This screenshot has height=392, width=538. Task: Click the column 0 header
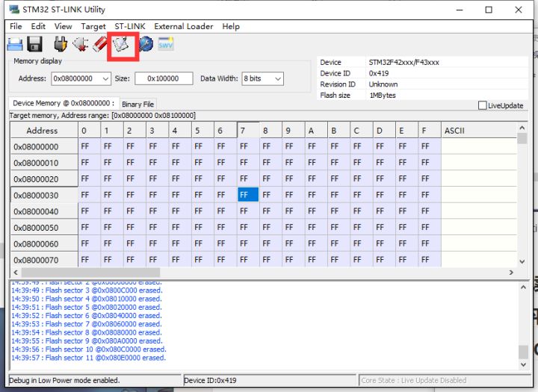point(89,131)
